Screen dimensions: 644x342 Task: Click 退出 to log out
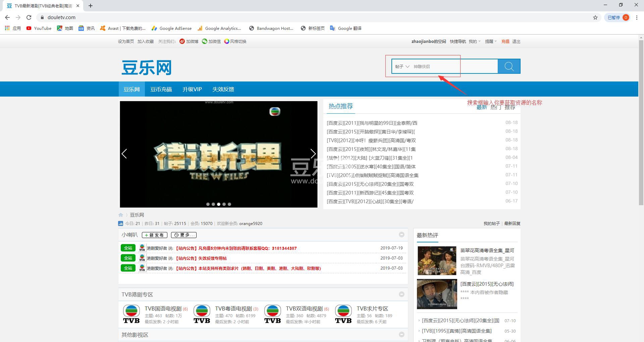[x=516, y=42]
